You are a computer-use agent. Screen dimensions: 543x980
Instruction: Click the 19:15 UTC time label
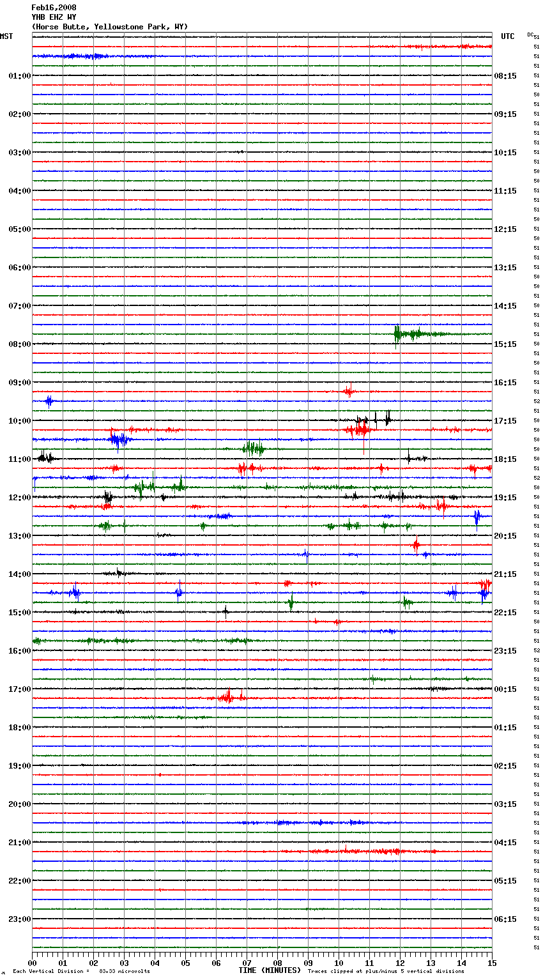pos(505,498)
